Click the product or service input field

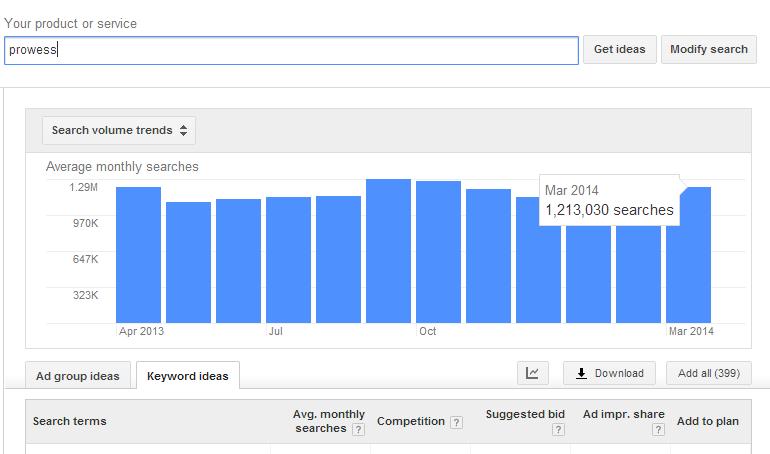tap(291, 50)
